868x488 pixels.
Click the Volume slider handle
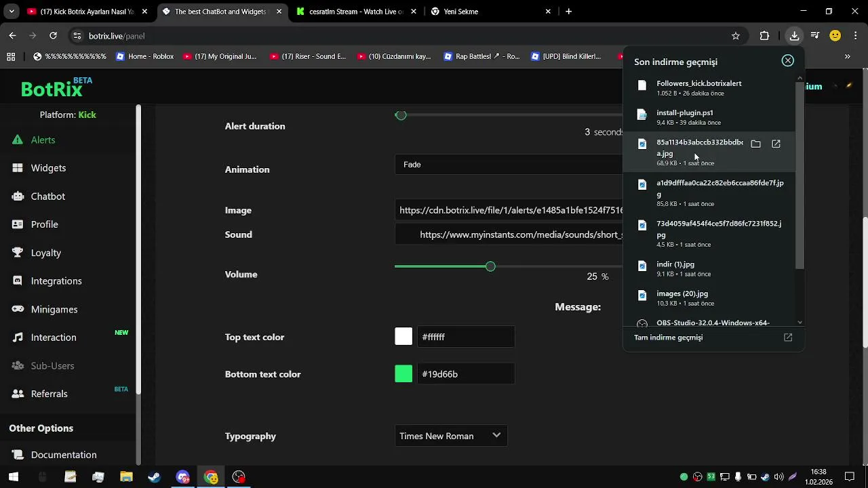pos(490,266)
